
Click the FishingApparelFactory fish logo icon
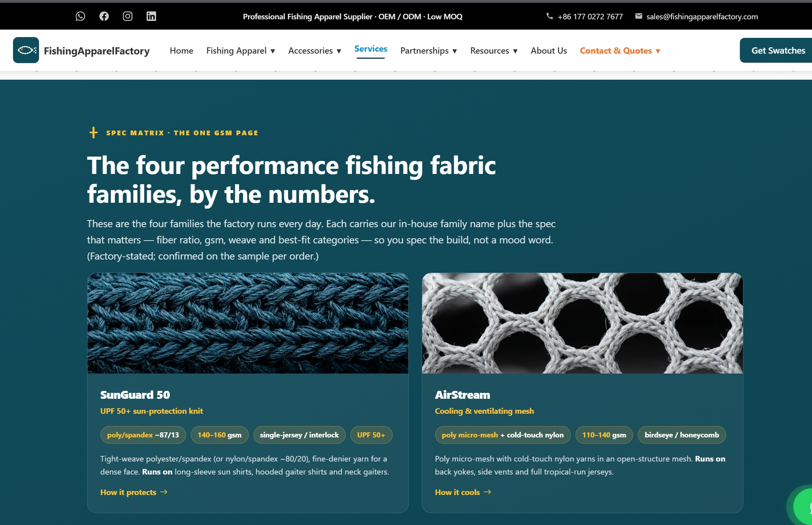26,50
